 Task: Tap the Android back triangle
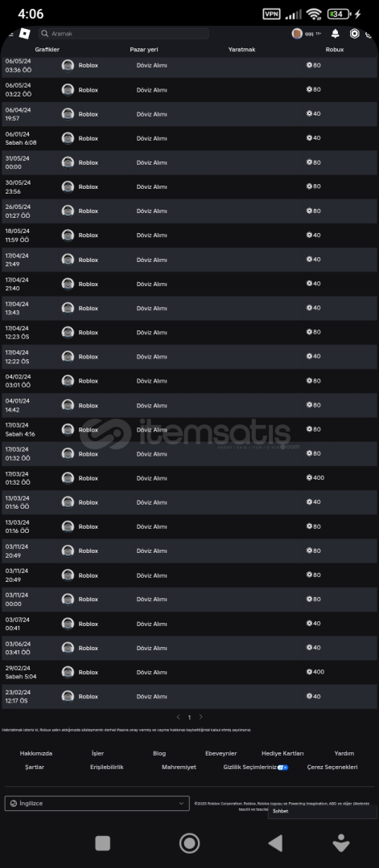point(275,843)
